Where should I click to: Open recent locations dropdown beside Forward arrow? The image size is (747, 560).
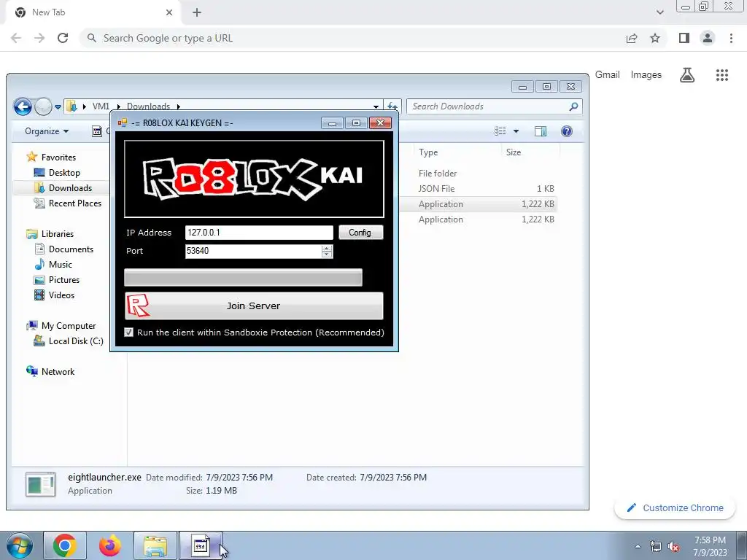[x=58, y=106]
